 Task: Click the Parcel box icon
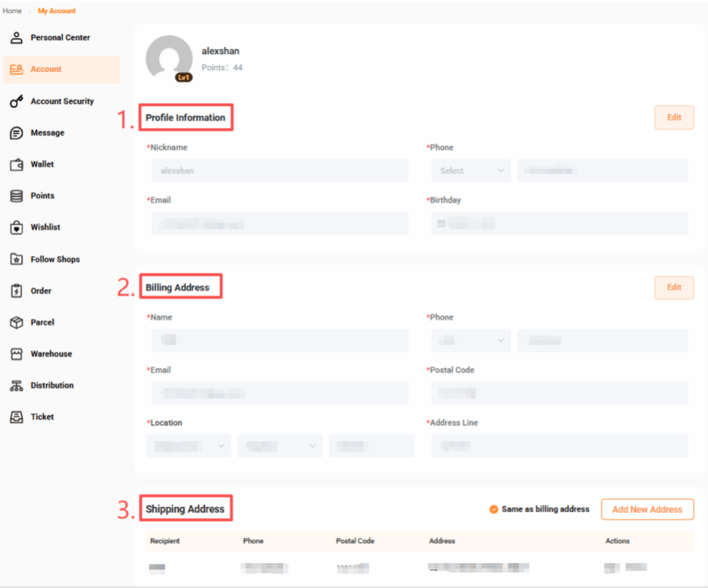(17, 322)
